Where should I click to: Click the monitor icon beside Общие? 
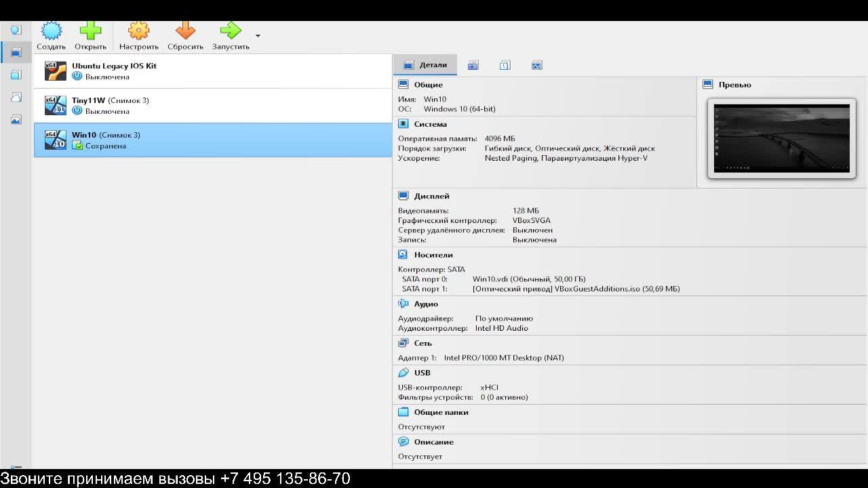pyautogui.click(x=403, y=85)
